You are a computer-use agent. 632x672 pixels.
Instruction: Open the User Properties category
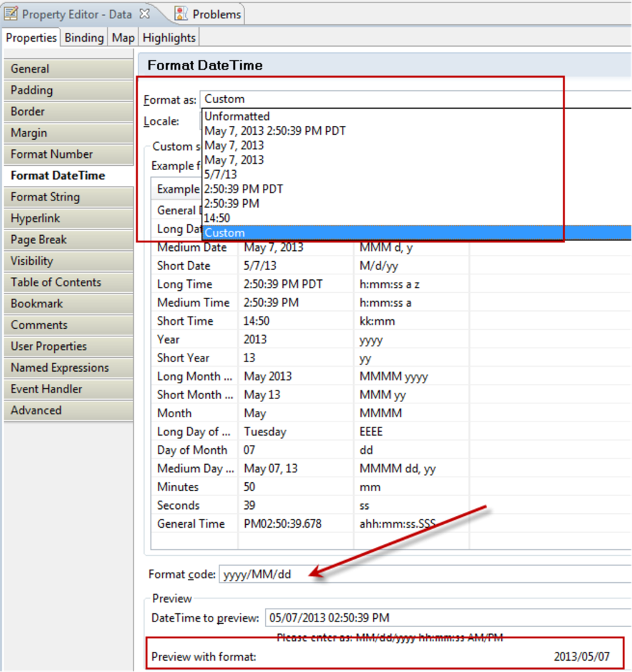click(x=68, y=346)
